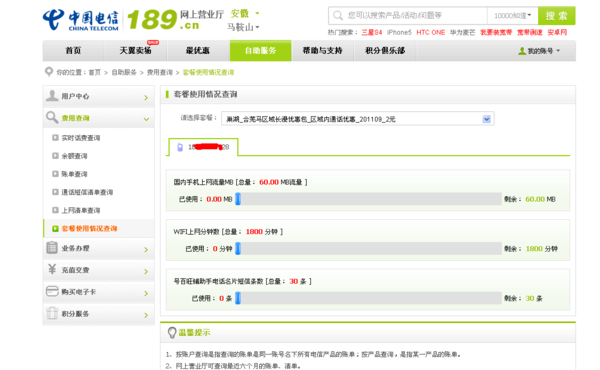Select the 自助服务 navigation tab
The width and height of the screenshot is (600, 370).
click(x=261, y=51)
